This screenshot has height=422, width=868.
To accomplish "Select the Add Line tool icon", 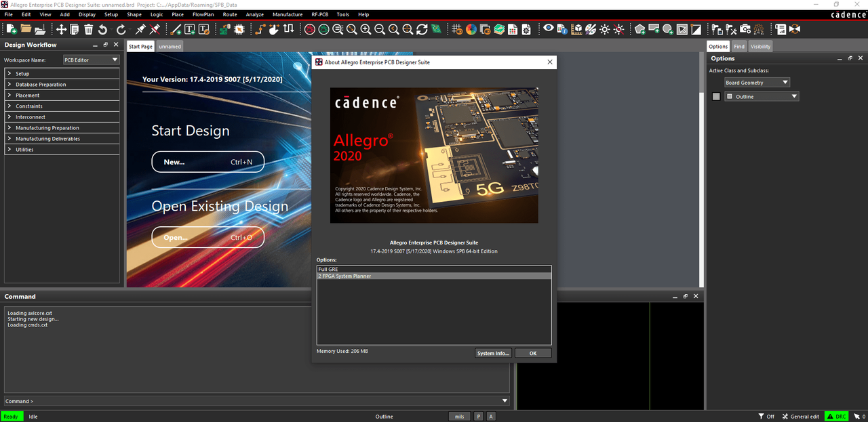I will tap(176, 29).
